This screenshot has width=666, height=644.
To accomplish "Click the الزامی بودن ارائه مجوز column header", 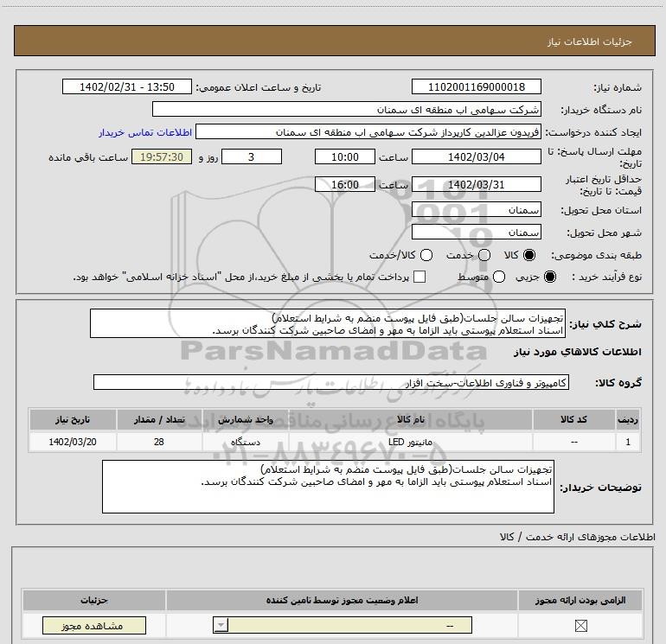I will [580, 600].
